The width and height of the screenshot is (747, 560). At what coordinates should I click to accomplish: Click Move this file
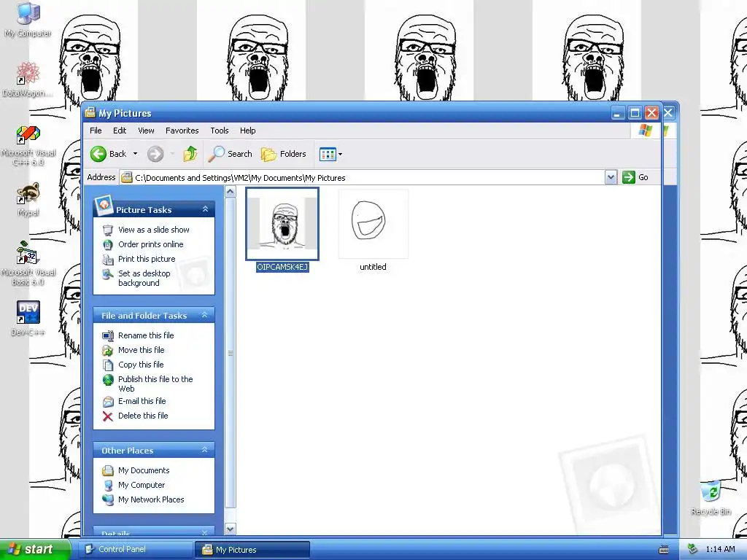pos(141,350)
